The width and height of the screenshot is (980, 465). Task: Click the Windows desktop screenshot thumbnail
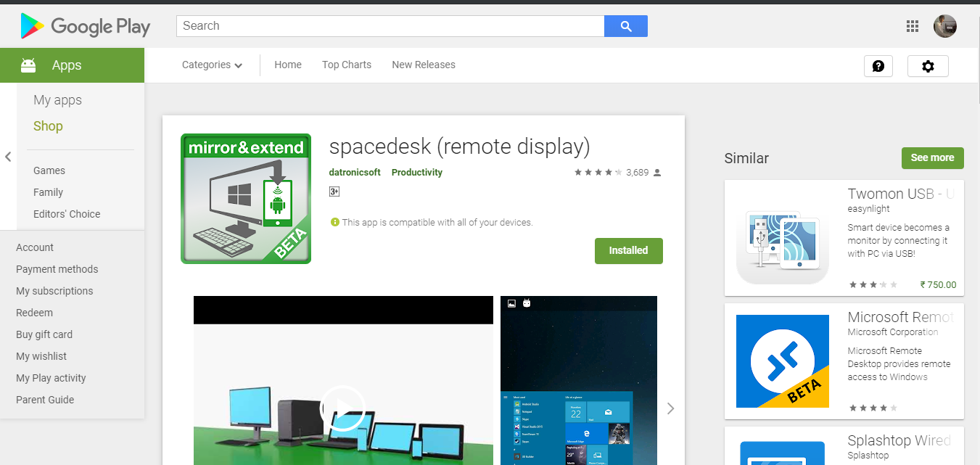tap(579, 380)
